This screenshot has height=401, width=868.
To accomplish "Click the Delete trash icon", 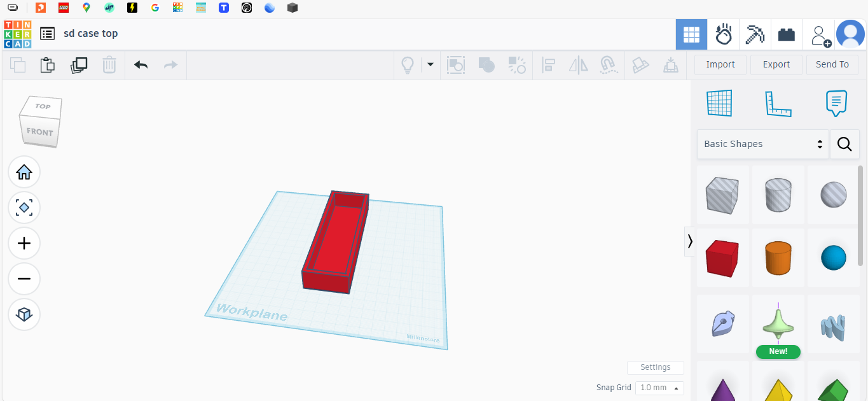I will click(109, 64).
